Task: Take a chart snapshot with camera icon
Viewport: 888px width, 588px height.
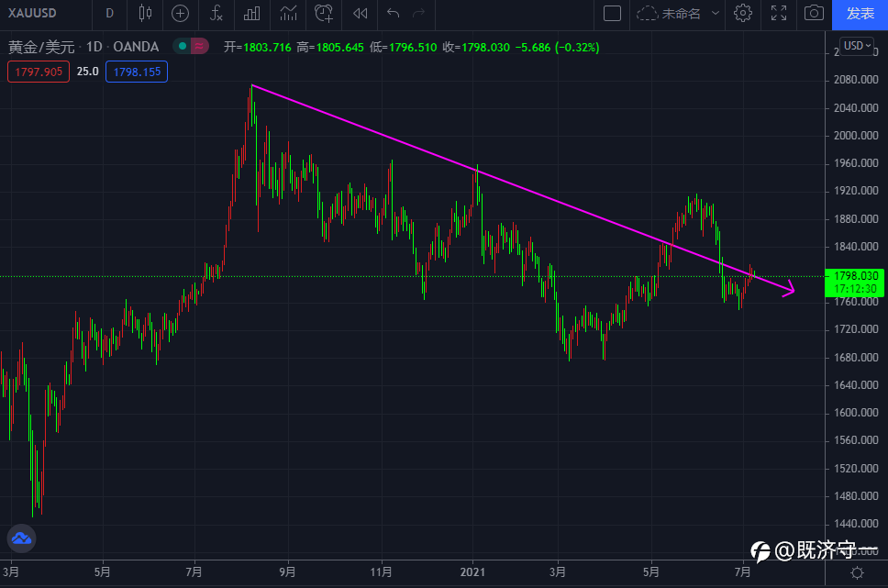Action: 814,13
